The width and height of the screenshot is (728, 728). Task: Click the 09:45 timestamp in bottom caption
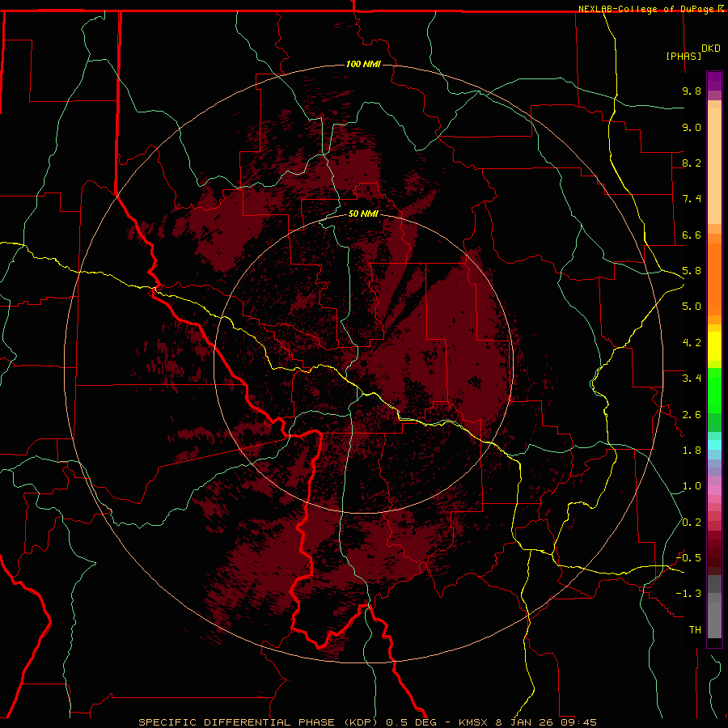579,722
